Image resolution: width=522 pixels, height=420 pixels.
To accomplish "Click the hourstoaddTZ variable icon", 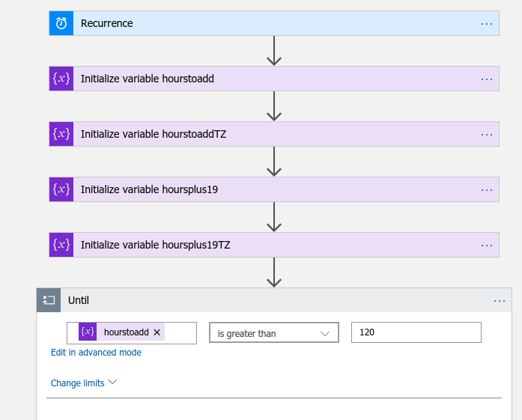I will (61, 134).
